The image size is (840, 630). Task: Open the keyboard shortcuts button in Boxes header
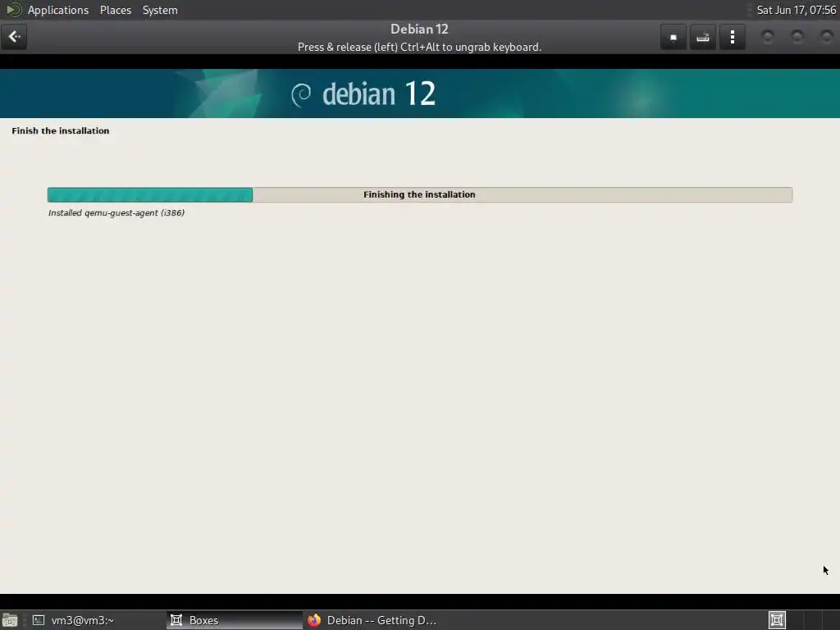pos(703,37)
